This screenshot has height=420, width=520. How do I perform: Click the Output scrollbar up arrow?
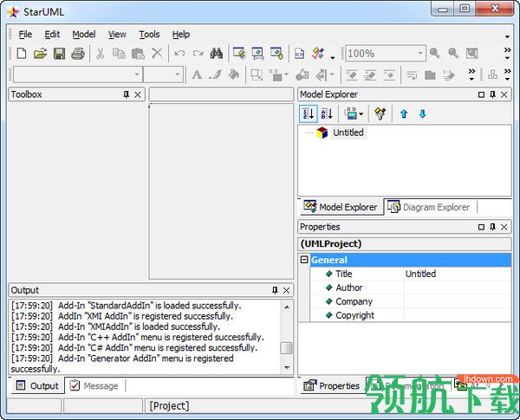287,307
